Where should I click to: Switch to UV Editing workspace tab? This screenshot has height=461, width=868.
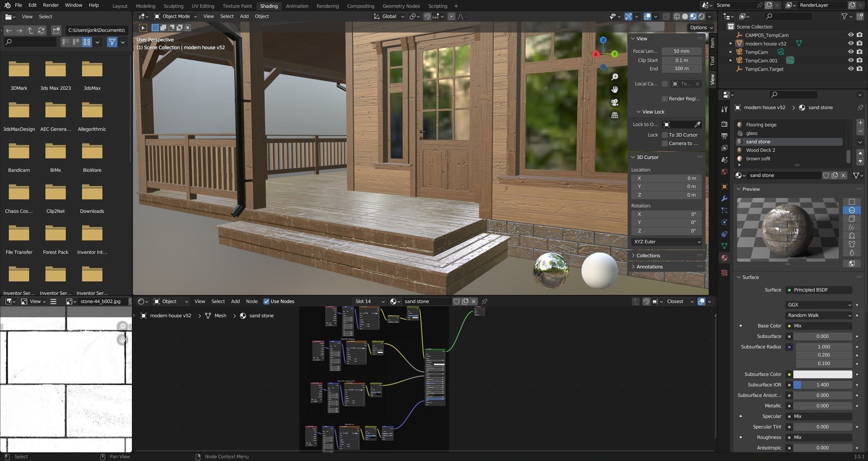203,6
